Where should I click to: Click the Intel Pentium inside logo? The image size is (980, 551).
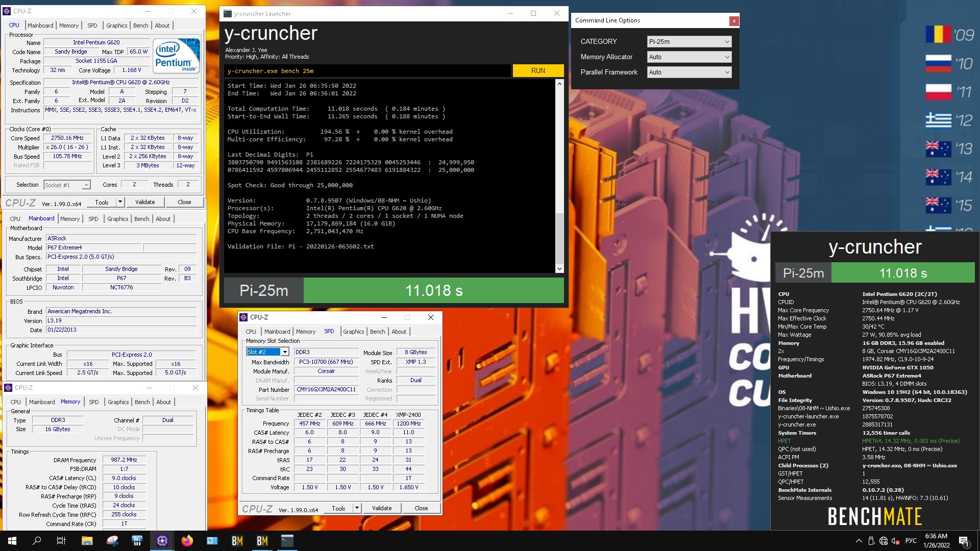pos(176,56)
